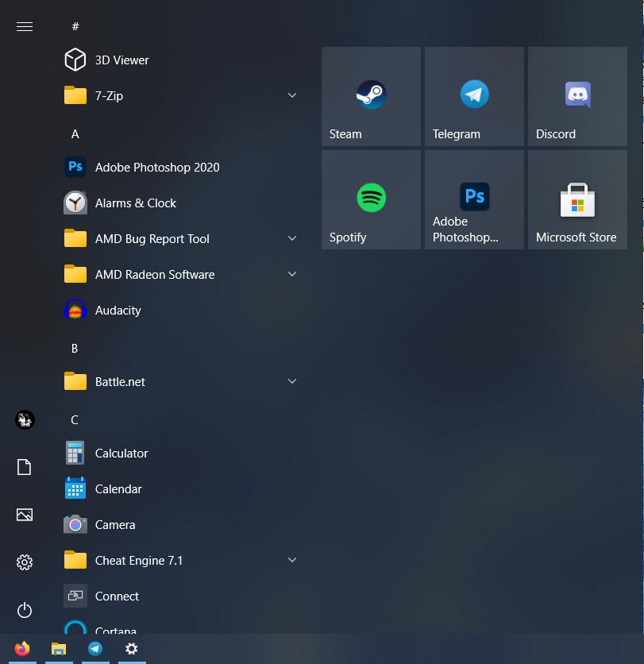Viewport: 644px width, 664px height.
Task: Click the 'Connect' label
Action: [x=117, y=596]
